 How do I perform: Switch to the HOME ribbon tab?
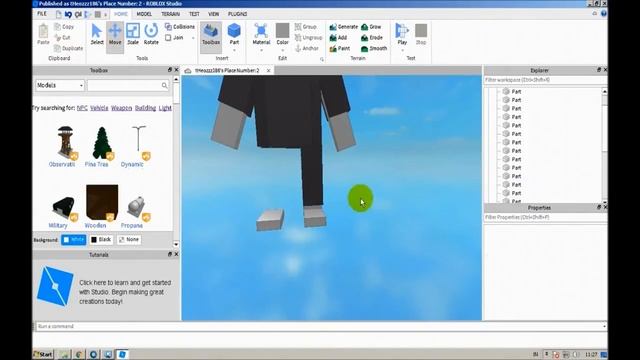121,14
